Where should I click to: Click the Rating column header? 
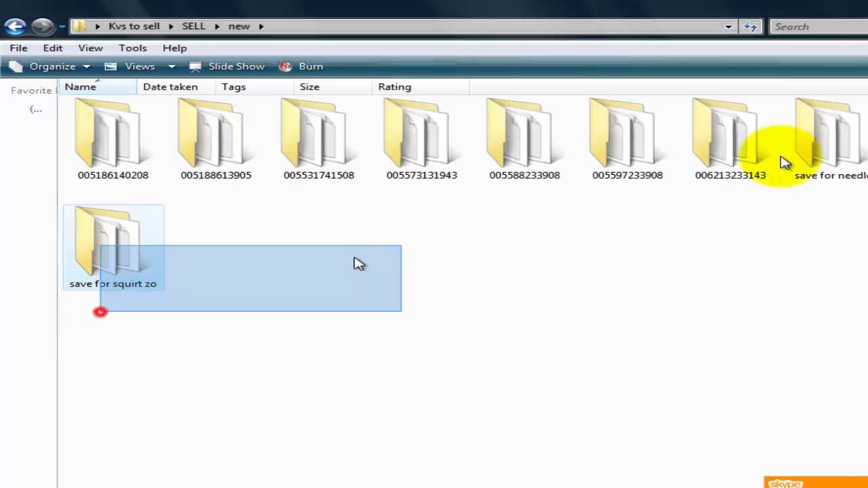(x=420, y=87)
